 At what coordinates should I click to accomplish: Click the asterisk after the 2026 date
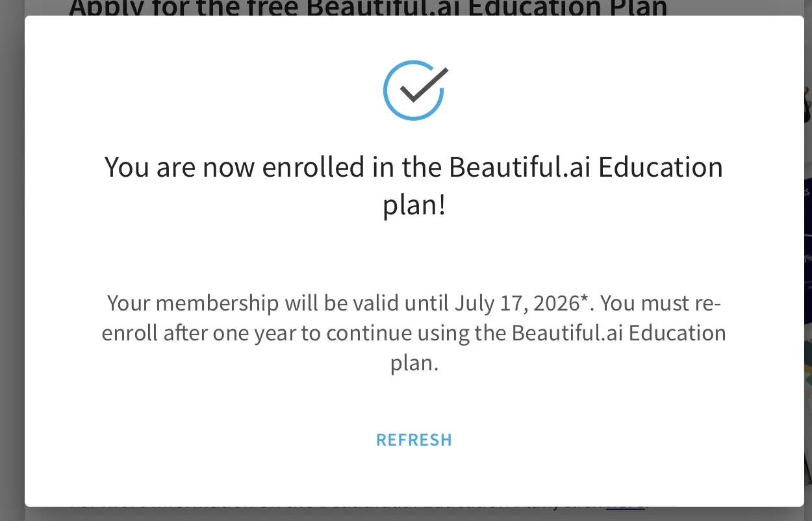coord(584,300)
